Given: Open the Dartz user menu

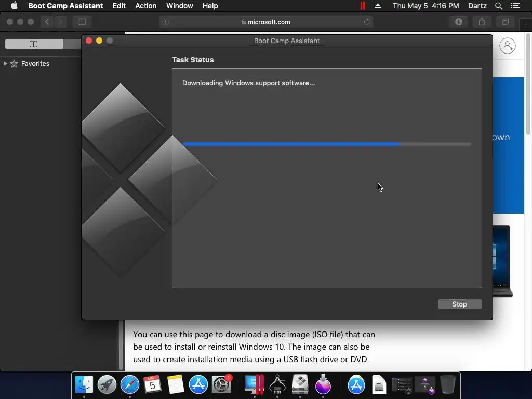Looking at the screenshot, I should [477, 6].
